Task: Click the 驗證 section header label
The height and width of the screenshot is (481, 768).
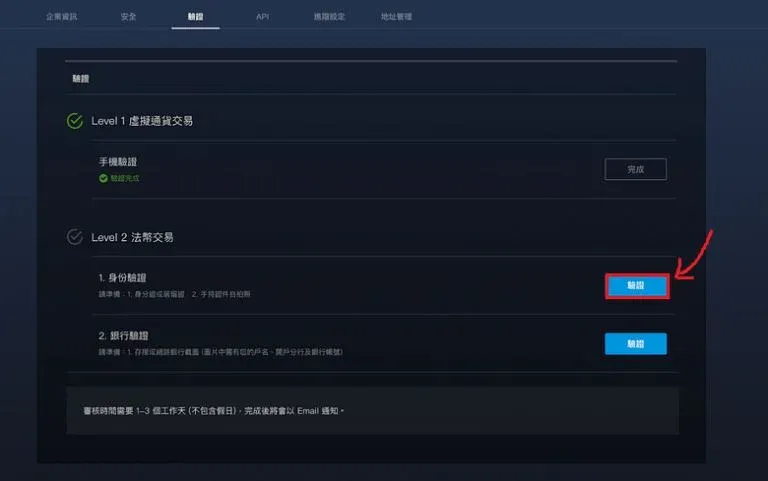Action: coord(81,79)
